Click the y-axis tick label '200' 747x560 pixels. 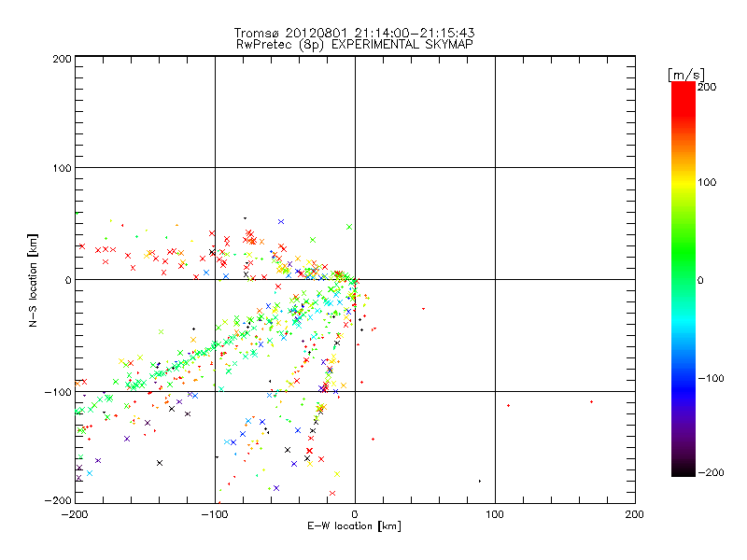tap(62, 59)
